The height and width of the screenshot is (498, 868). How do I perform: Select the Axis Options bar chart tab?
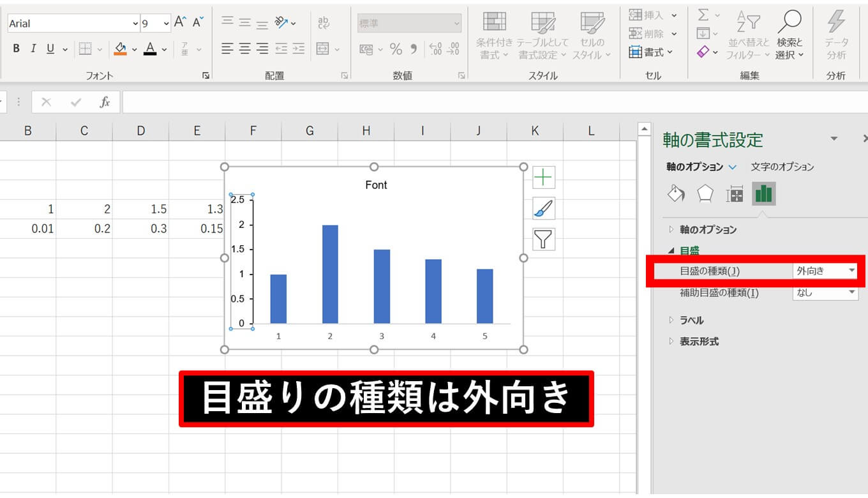point(764,193)
